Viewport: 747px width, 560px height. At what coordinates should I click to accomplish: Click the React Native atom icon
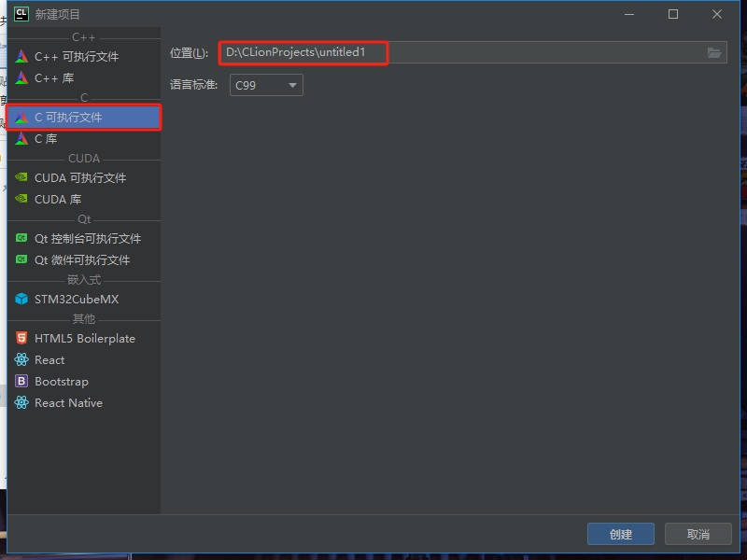(x=21, y=402)
